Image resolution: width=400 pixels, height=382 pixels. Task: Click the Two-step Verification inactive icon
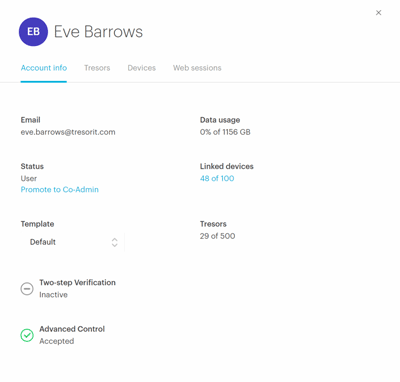[27, 289]
